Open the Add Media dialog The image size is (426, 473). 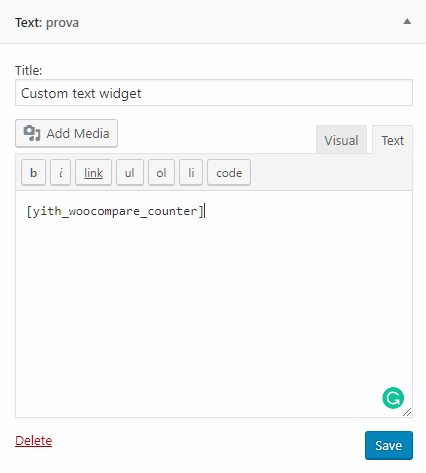tap(66, 133)
